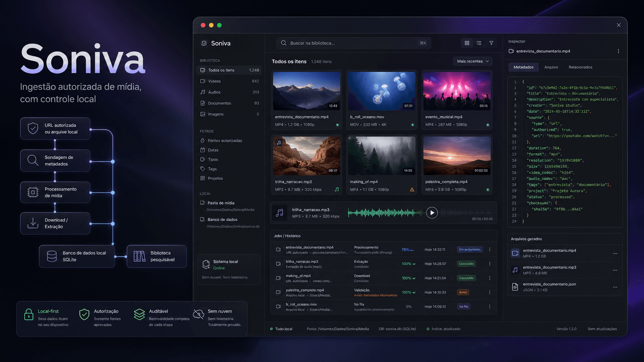Open more menu for entrevista_documentario.json
This screenshot has height=362, width=644.
(615, 287)
